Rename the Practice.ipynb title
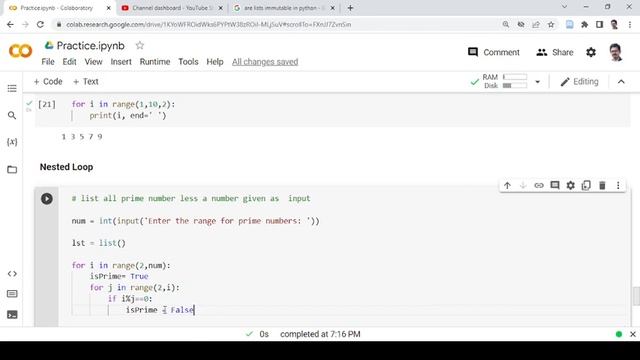 tap(91, 46)
